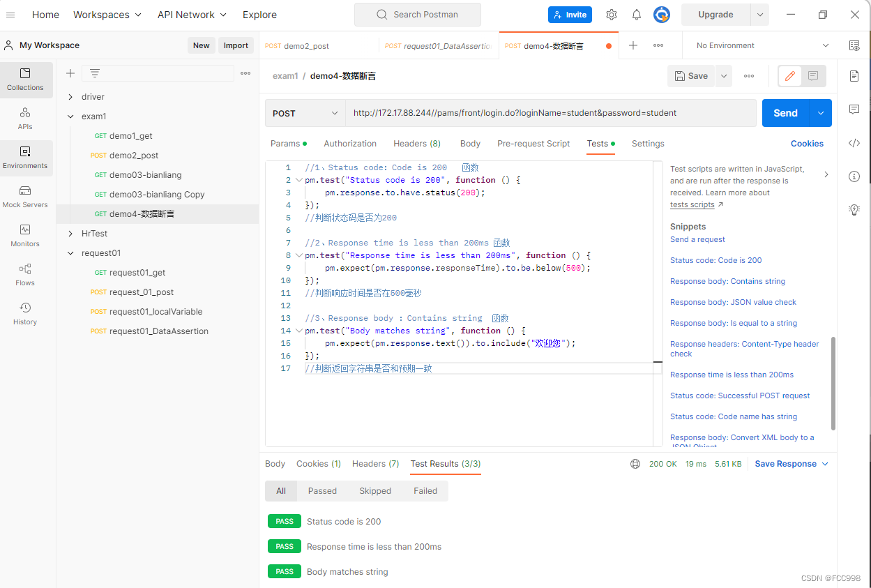Screen dimensions: 871x588
Task: Open tab bar more options ellipsis
Action: (658, 45)
